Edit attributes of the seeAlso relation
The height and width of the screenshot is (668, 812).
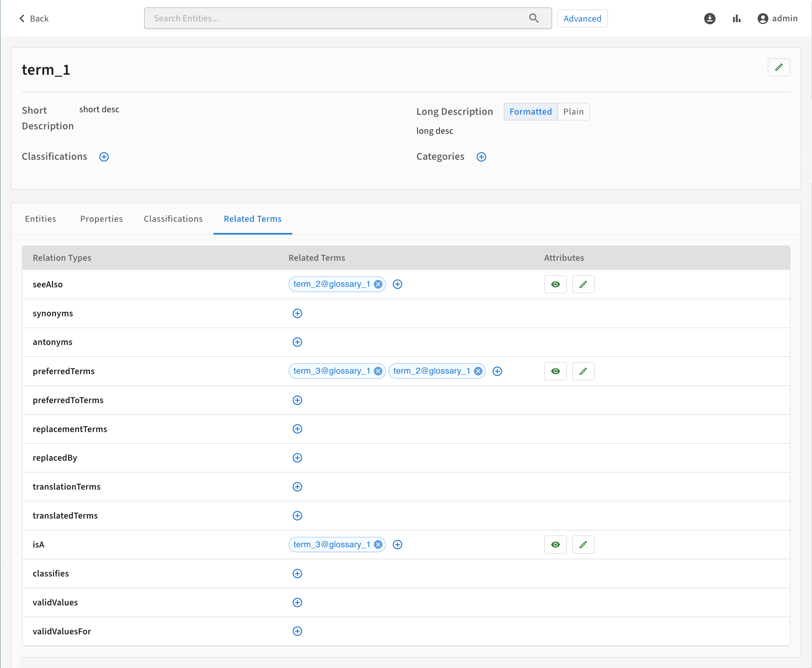(583, 284)
